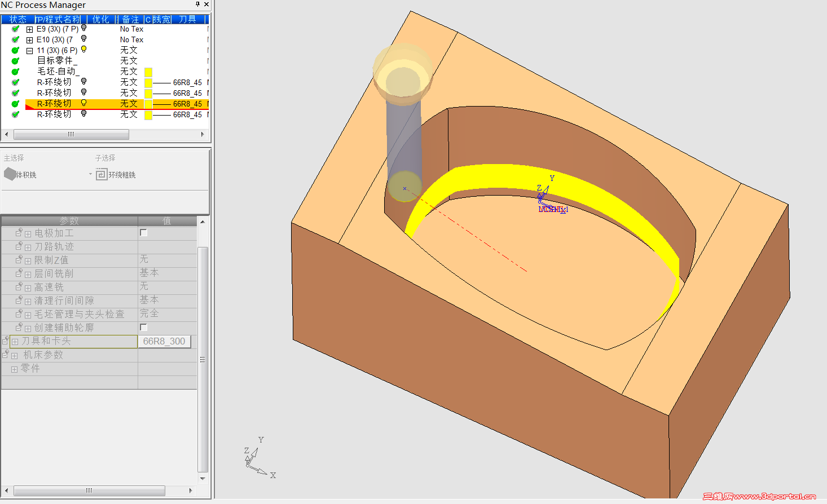This screenshot has width=827, height=504.
Task: Click the lock icon beside 刀路轨迹
Action: coord(19,246)
